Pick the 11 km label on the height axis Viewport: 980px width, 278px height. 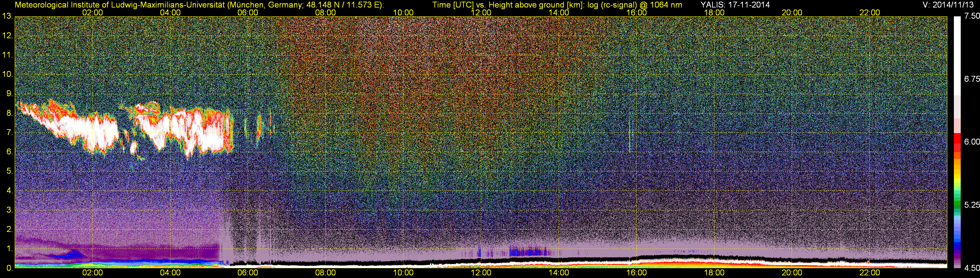7,55
